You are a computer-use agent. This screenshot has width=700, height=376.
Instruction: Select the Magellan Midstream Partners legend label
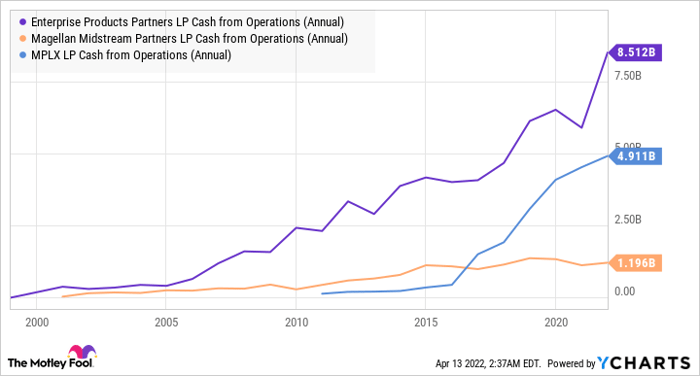click(x=189, y=39)
